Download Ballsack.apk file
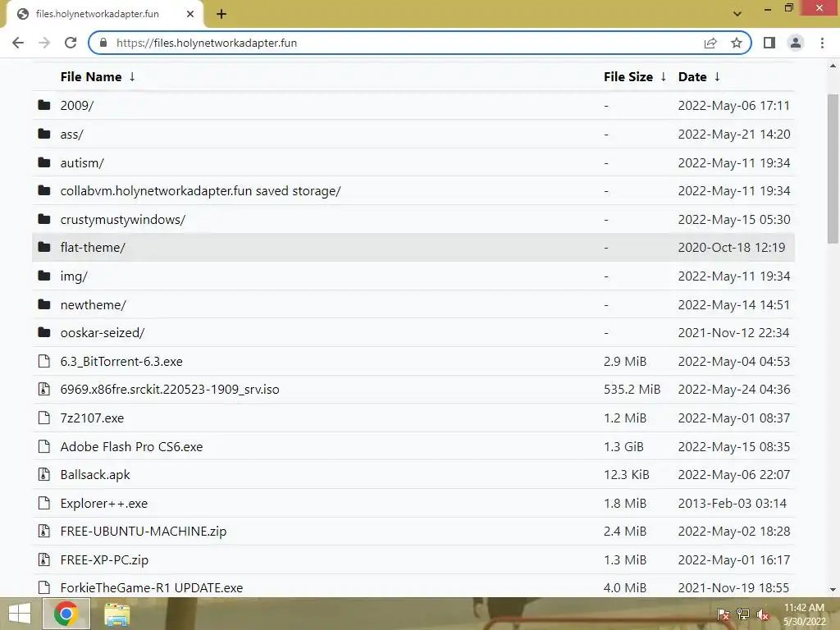The image size is (840, 630). [x=95, y=475]
